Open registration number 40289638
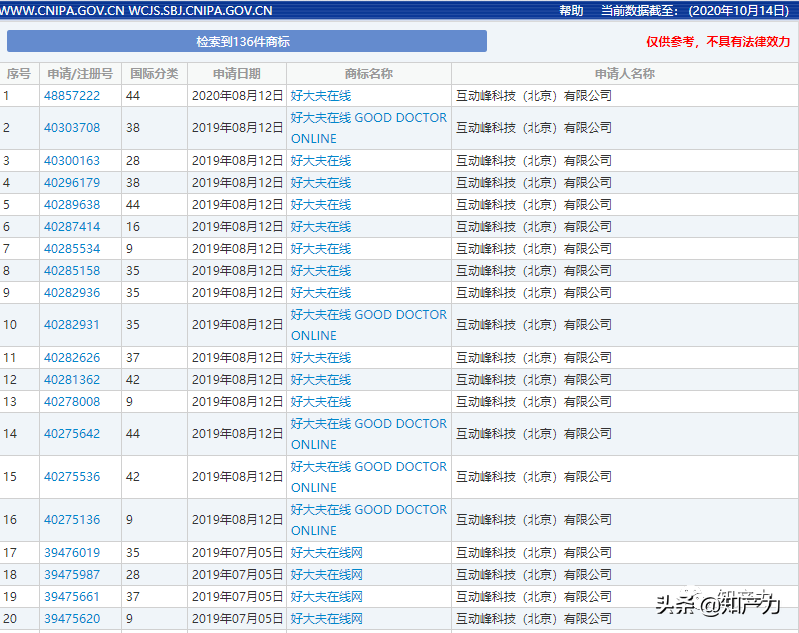799x633 pixels. coord(72,205)
